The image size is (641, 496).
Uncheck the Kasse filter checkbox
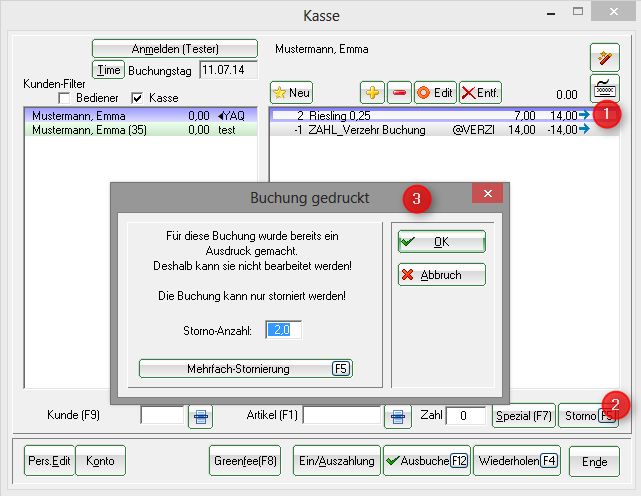point(137,98)
